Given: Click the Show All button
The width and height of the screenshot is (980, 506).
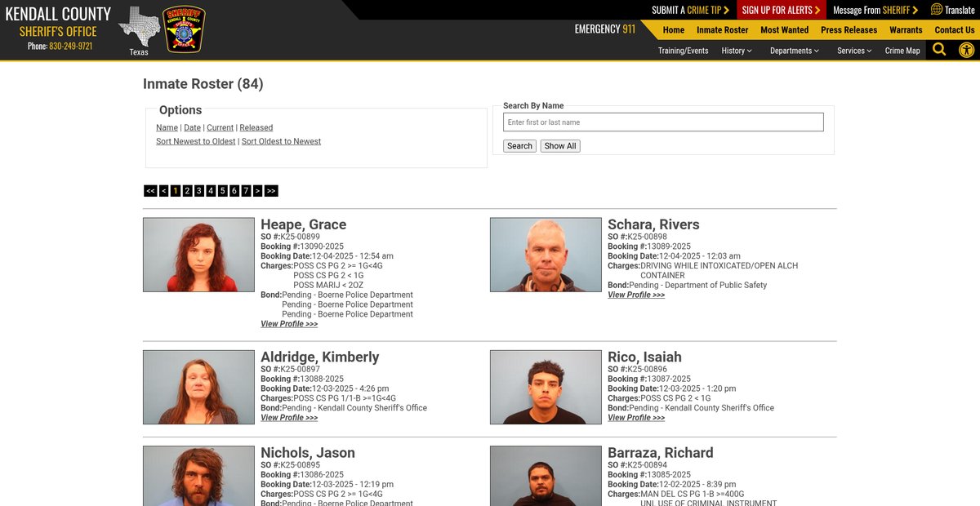Looking at the screenshot, I should [x=560, y=146].
